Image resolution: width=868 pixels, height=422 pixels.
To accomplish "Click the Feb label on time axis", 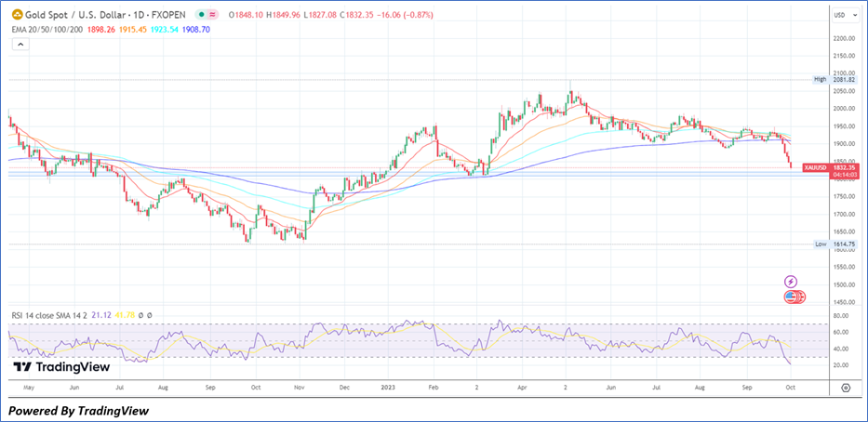I will pos(434,388).
